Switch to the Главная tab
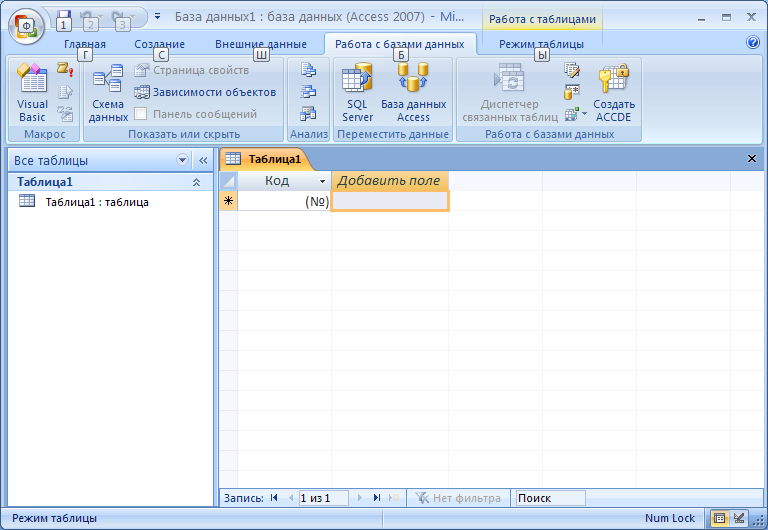 click(85, 44)
